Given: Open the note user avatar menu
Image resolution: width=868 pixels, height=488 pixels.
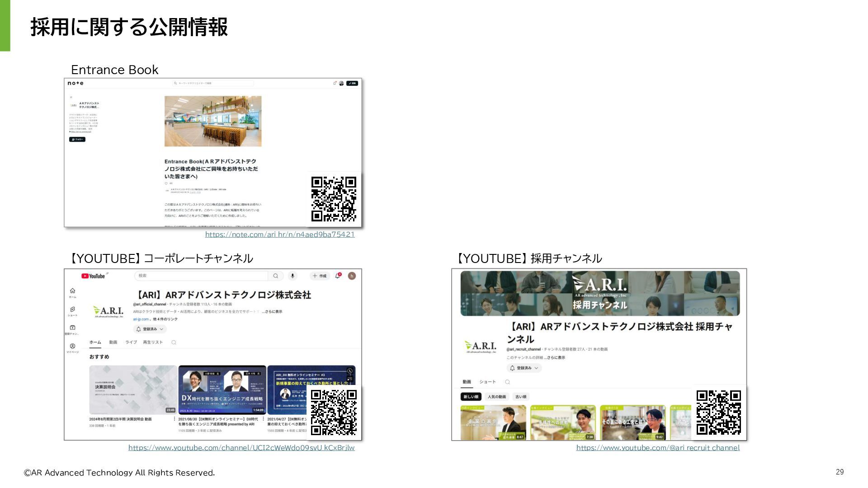Looking at the screenshot, I should [341, 83].
